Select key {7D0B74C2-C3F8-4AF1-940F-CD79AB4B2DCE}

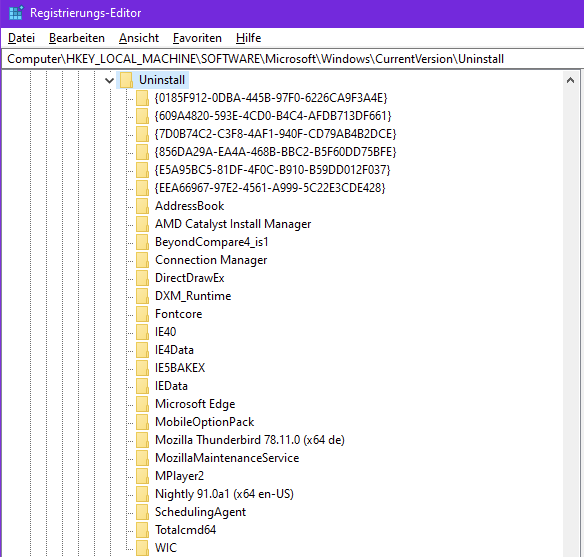coord(276,134)
